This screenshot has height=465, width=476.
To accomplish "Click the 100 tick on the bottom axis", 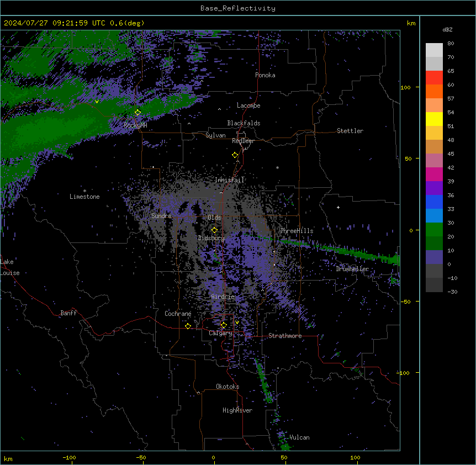I will 355,457.
